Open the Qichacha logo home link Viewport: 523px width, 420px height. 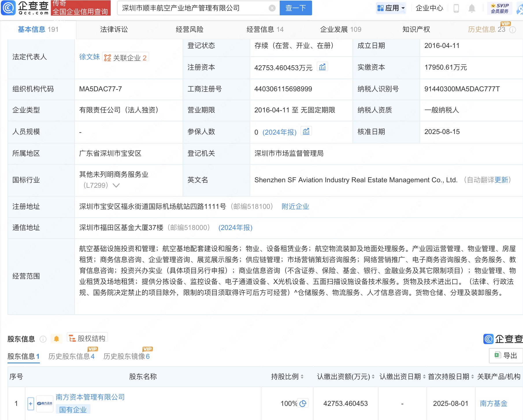pos(25,8)
